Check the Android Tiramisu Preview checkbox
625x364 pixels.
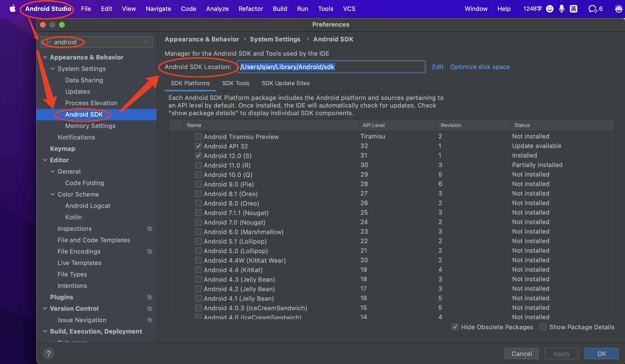click(198, 137)
